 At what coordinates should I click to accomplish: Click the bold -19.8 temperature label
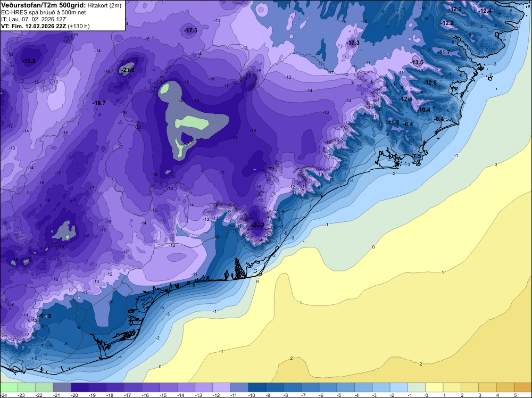pyautogui.click(x=29, y=61)
